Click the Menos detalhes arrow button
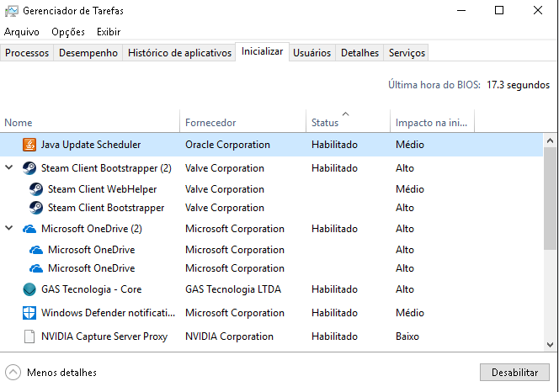Image resolution: width=559 pixels, height=392 pixels. [13, 373]
